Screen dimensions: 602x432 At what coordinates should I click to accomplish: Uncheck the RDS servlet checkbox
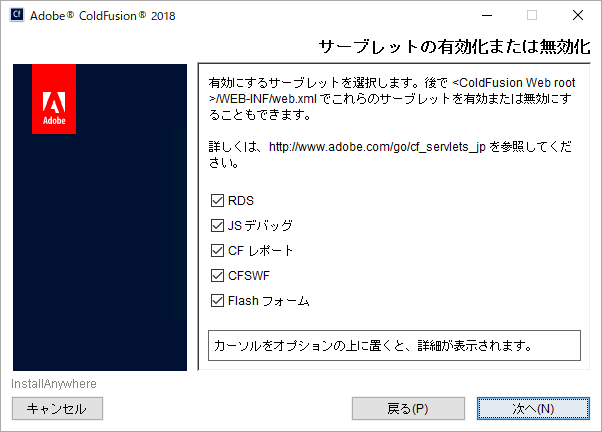point(217,200)
